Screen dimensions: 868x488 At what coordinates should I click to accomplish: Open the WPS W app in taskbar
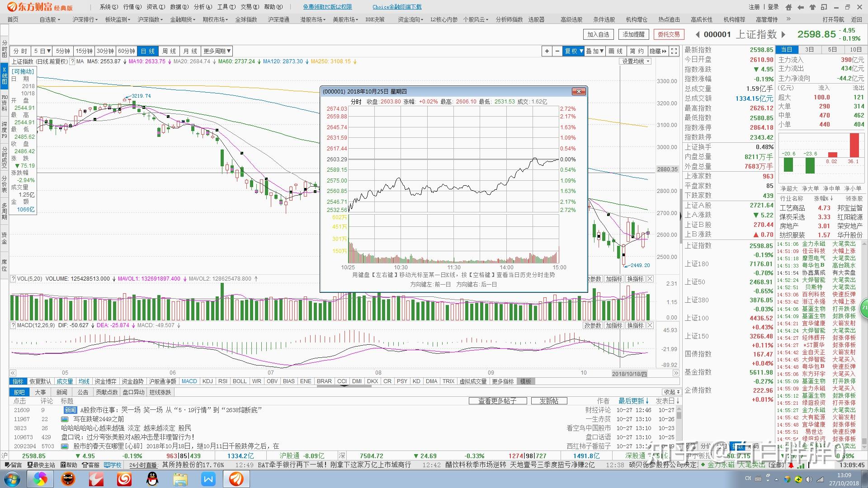[x=208, y=479]
